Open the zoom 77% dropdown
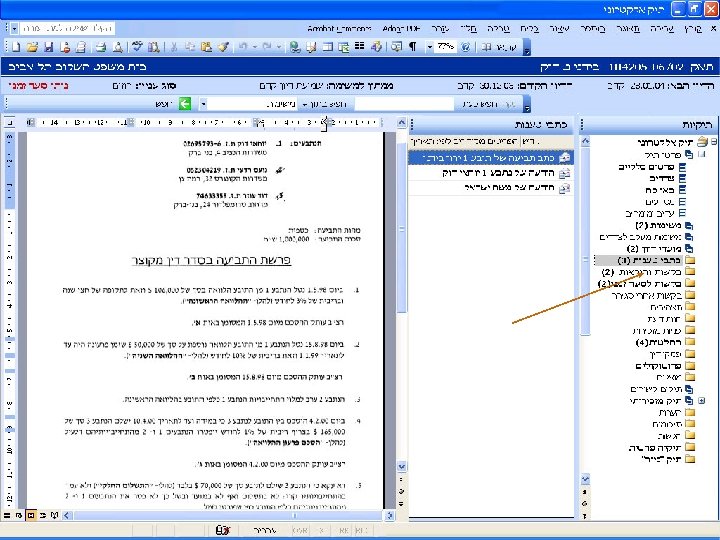720x540 pixels. (430, 47)
